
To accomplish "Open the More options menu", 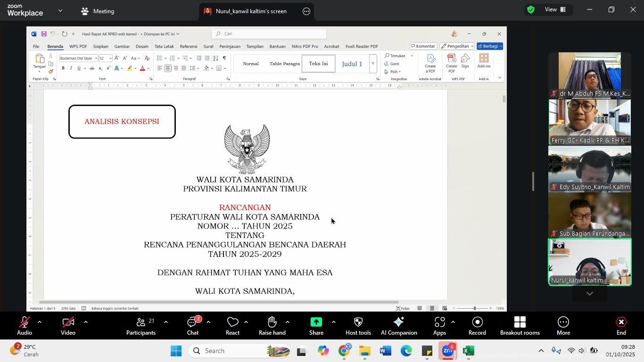I will [563, 326].
